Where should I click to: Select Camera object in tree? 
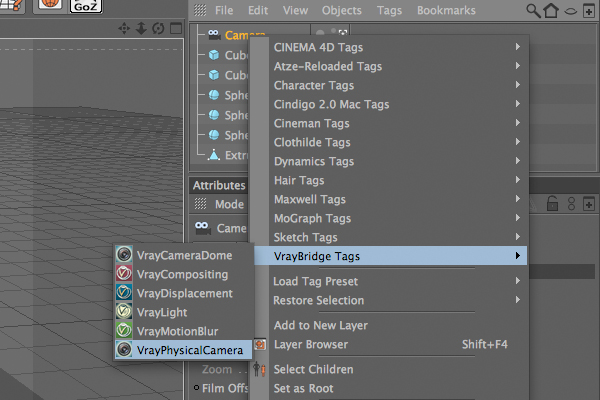(x=237, y=35)
